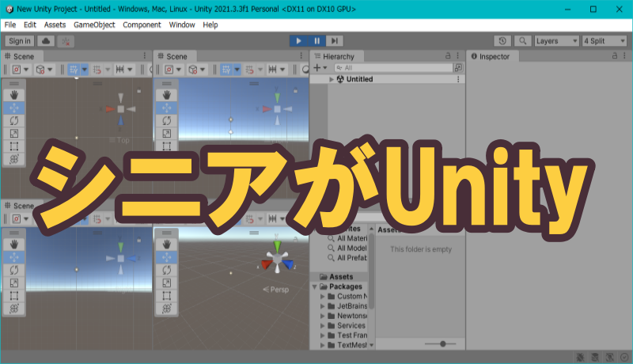Select the Hand tool in the Top view

(14, 95)
